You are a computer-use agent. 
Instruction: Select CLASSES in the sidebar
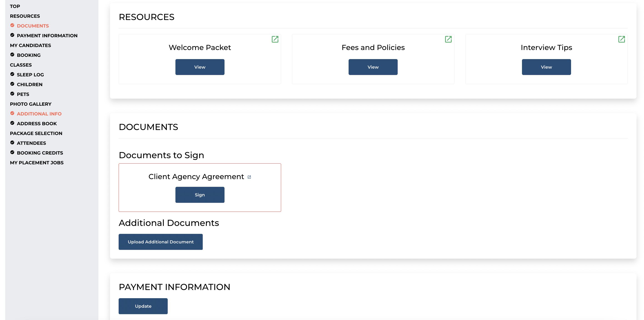[21, 65]
